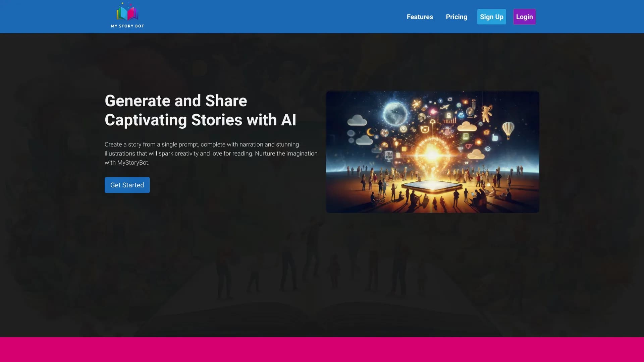Click the crescent moon in the hero image

click(x=371, y=132)
